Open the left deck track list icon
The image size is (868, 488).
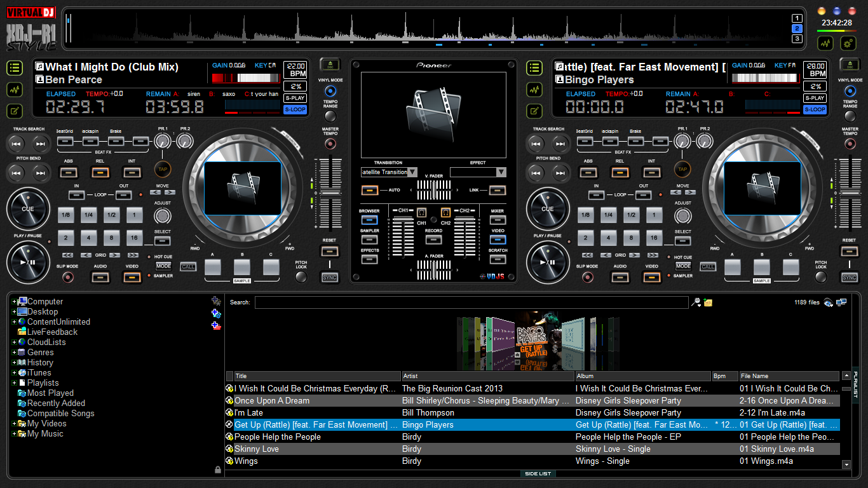15,68
